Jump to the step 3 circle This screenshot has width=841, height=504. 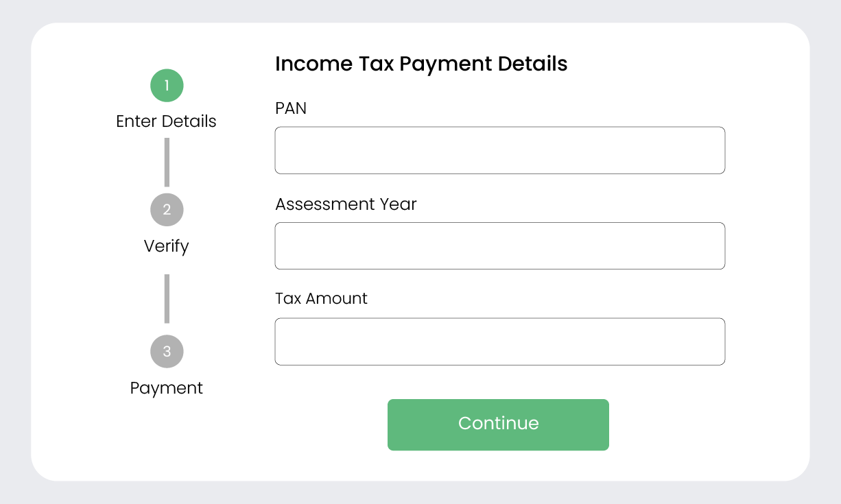[x=167, y=352]
